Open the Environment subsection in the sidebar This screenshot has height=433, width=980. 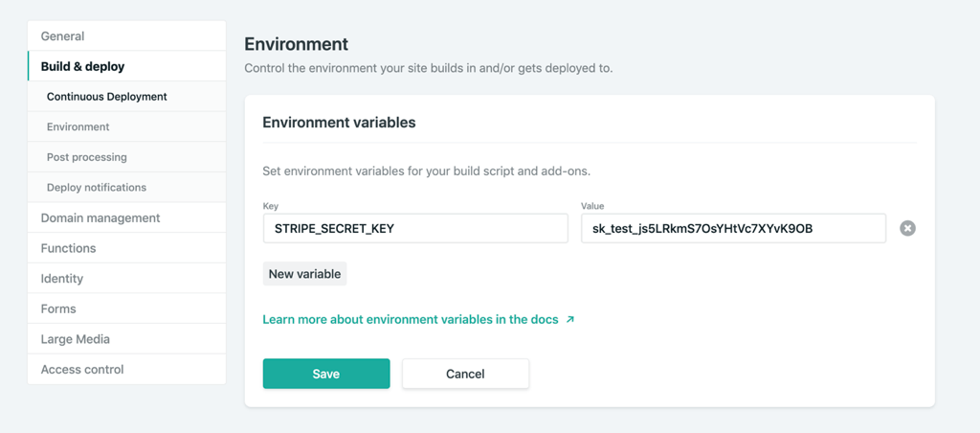[x=127, y=127]
